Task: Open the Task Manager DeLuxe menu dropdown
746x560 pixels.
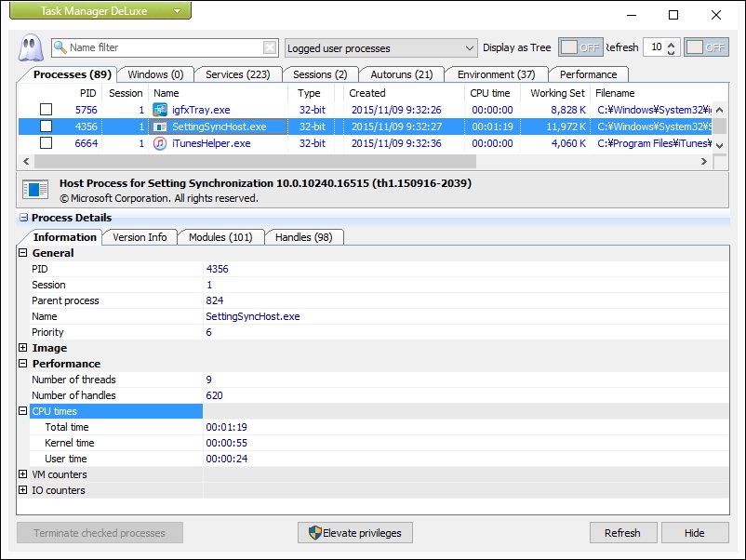Action: [x=100, y=10]
